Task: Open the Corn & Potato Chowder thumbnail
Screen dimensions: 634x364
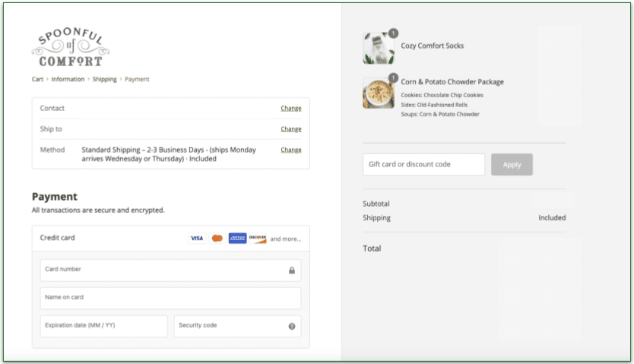Action: [x=379, y=93]
